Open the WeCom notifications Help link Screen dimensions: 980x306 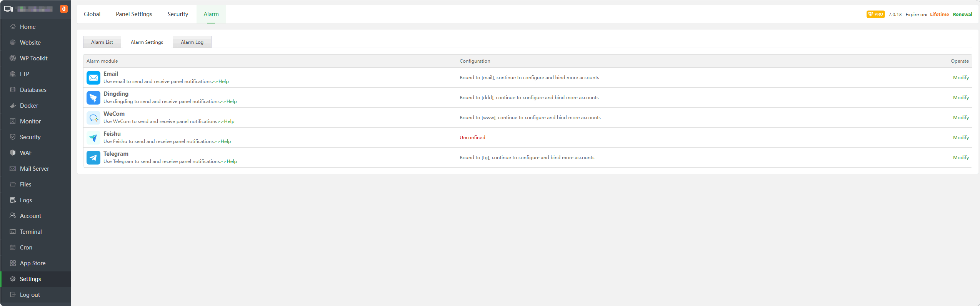point(229,121)
